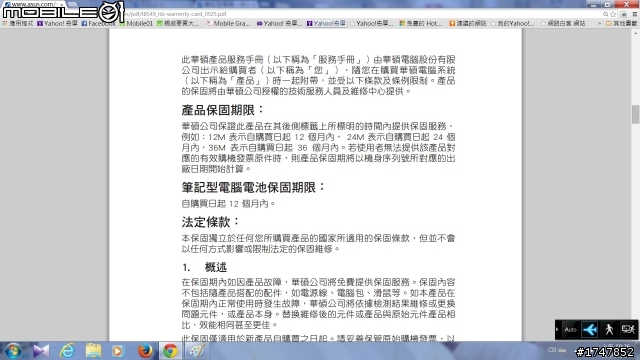Open the 網路白客 網站 bookmark
Viewport: 640px width, 360px height.
coord(563,23)
